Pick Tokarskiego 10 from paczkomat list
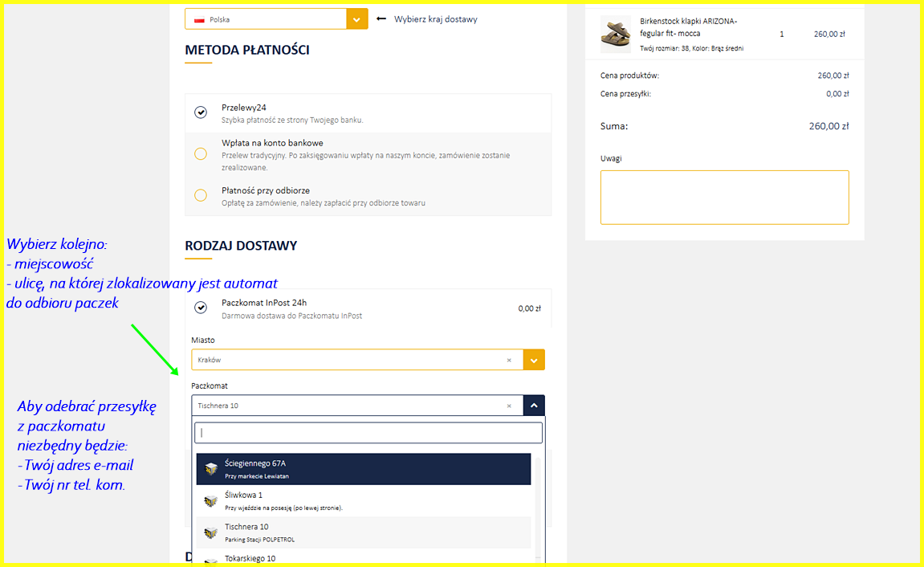 pyautogui.click(x=364, y=558)
